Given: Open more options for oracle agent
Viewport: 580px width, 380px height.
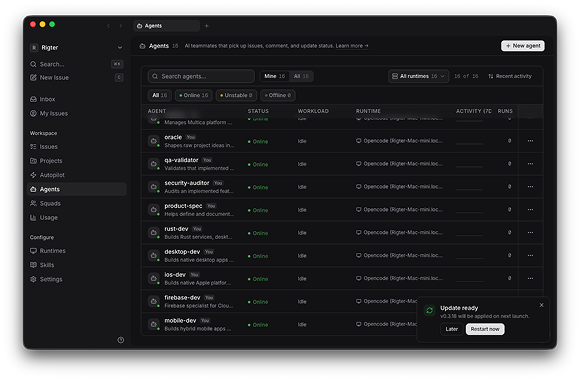Looking at the screenshot, I should click(530, 141).
